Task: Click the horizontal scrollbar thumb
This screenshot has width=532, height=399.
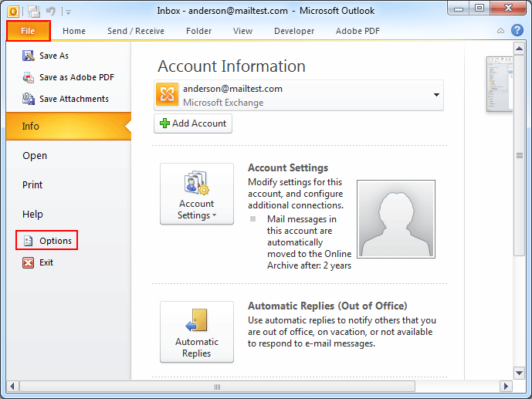Action: [217, 387]
